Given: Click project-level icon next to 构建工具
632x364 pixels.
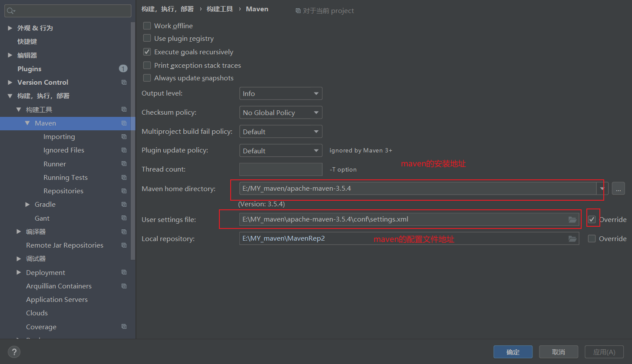Looking at the screenshot, I should 124,109.
